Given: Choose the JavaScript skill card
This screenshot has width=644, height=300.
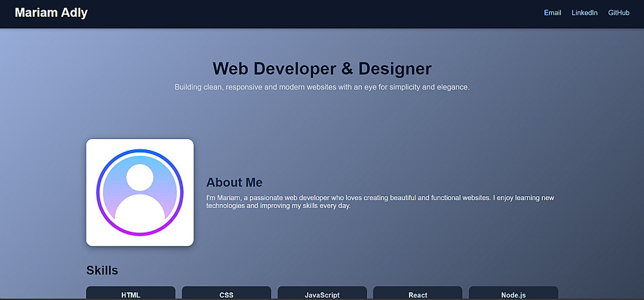Looking at the screenshot, I should tap(322, 293).
